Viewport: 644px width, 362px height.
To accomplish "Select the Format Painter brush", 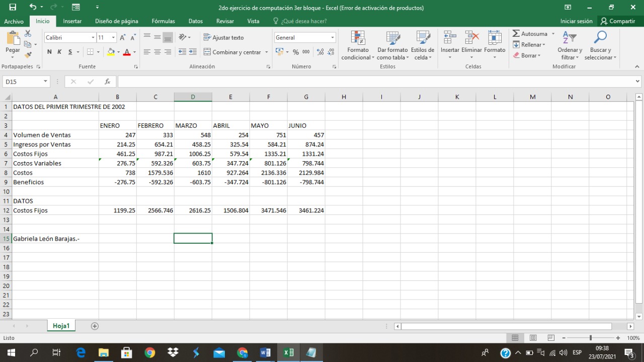I will [28, 54].
